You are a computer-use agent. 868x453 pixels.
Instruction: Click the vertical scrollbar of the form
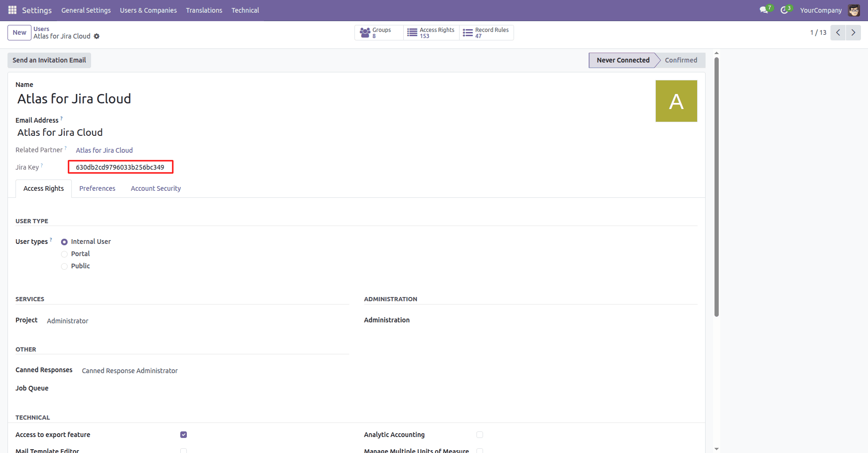pyautogui.click(x=716, y=187)
